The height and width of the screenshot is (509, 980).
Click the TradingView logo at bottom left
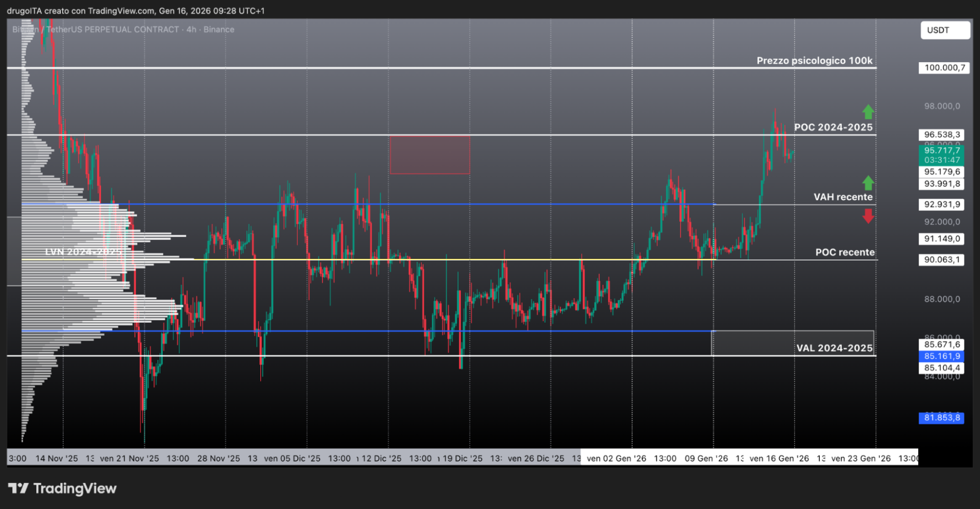(x=62, y=489)
